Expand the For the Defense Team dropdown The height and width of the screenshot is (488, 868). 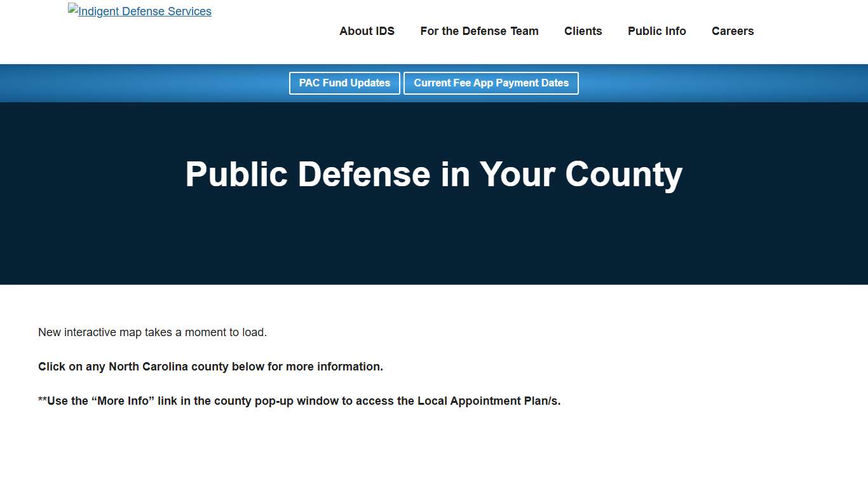tap(479, 31)
